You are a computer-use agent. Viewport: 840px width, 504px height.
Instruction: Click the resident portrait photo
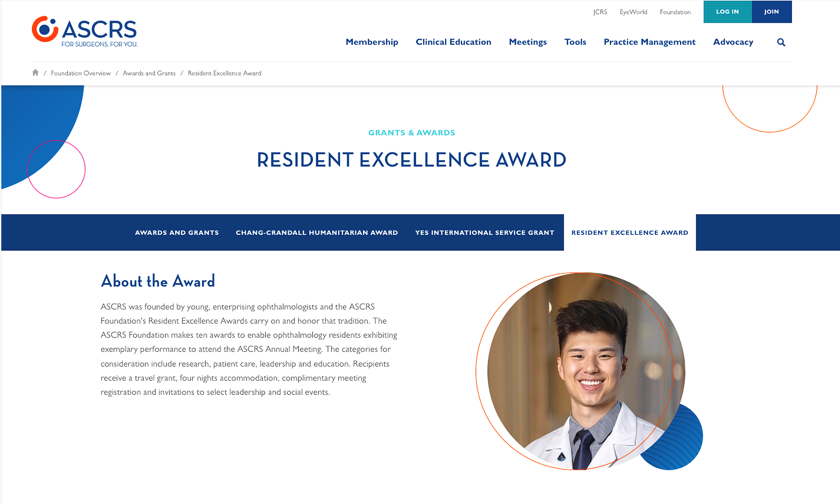click(x=586, y=371)
